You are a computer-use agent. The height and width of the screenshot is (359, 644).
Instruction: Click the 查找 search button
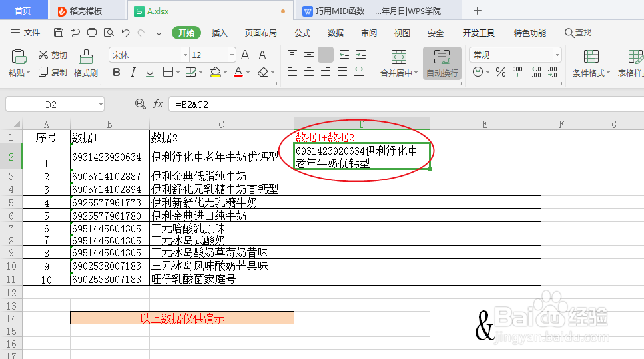coord(578,33)
